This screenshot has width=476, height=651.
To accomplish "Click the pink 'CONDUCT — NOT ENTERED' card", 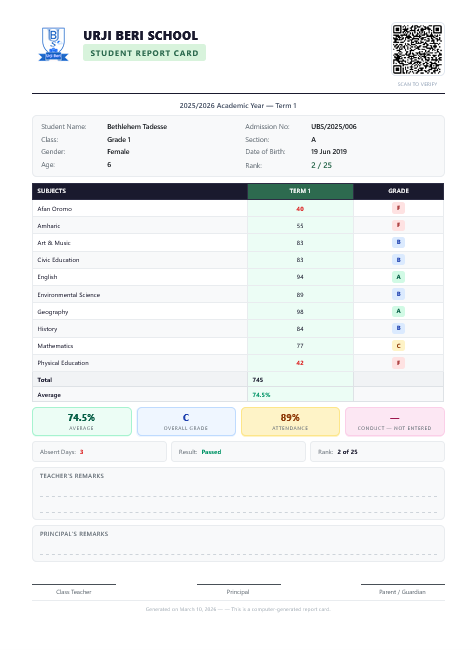I will click(x=395, y=421).
